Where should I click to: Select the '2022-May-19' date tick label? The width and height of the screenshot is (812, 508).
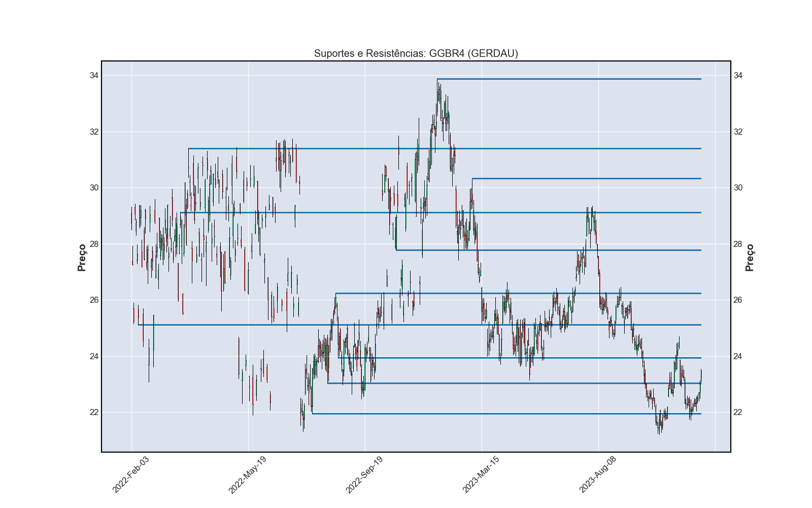[x=247, y=474]
